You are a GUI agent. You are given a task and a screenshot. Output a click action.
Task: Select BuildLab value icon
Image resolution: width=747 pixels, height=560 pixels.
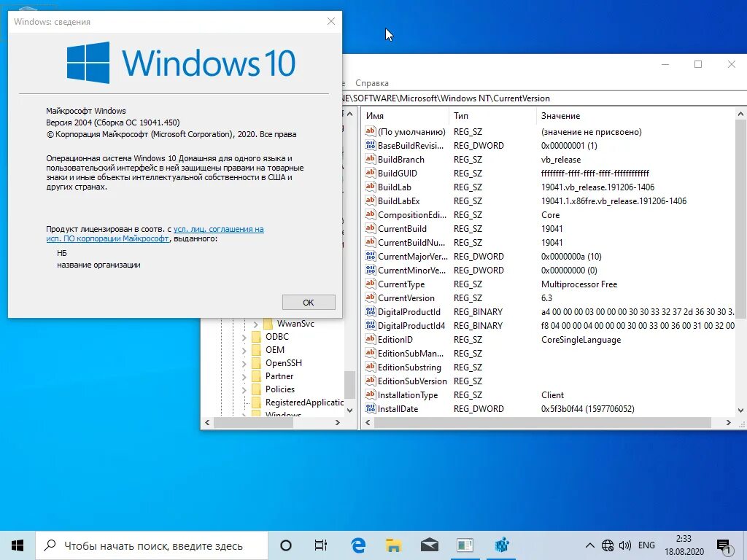coord(370,187)
